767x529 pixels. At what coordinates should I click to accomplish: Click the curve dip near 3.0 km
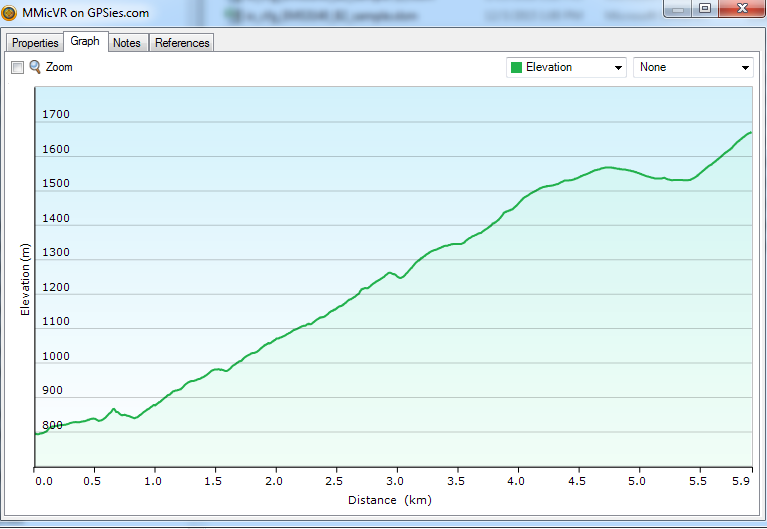pyautogui.click(x=401, y=277)
